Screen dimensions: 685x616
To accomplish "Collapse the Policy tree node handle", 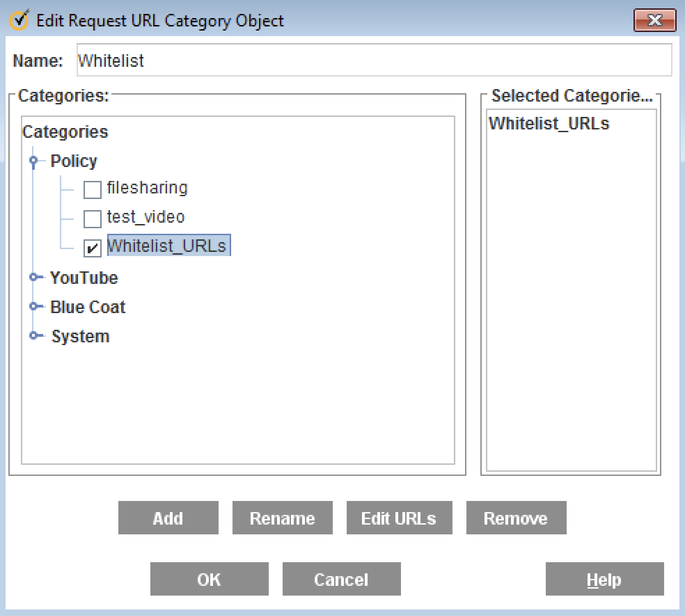I will coord(33,161).
